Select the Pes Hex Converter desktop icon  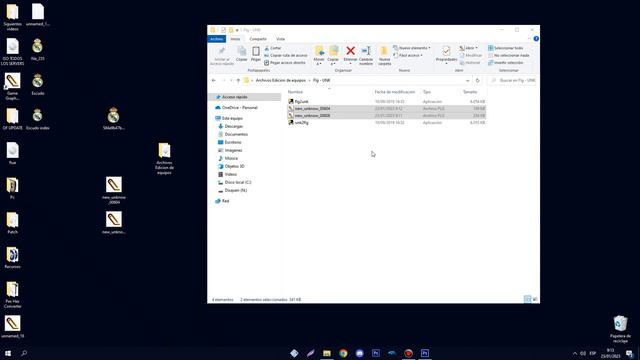[12, 294]
